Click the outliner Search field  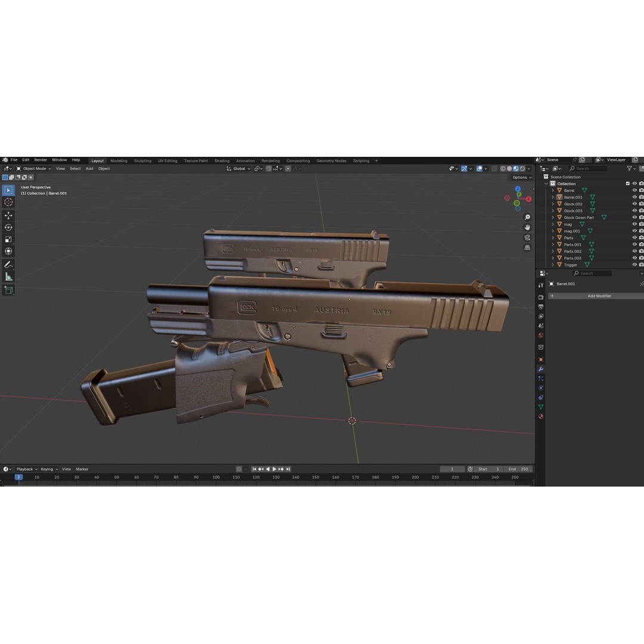[588, 169]
